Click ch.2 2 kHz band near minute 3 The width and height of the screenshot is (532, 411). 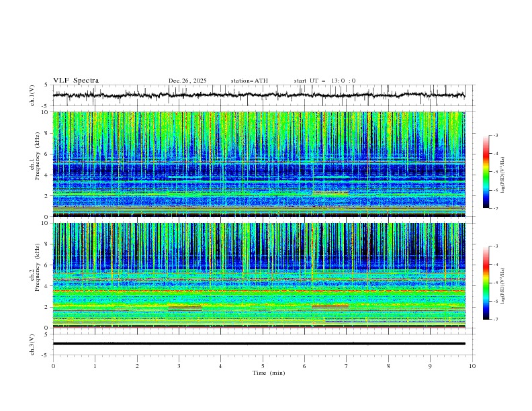point(185,307)
